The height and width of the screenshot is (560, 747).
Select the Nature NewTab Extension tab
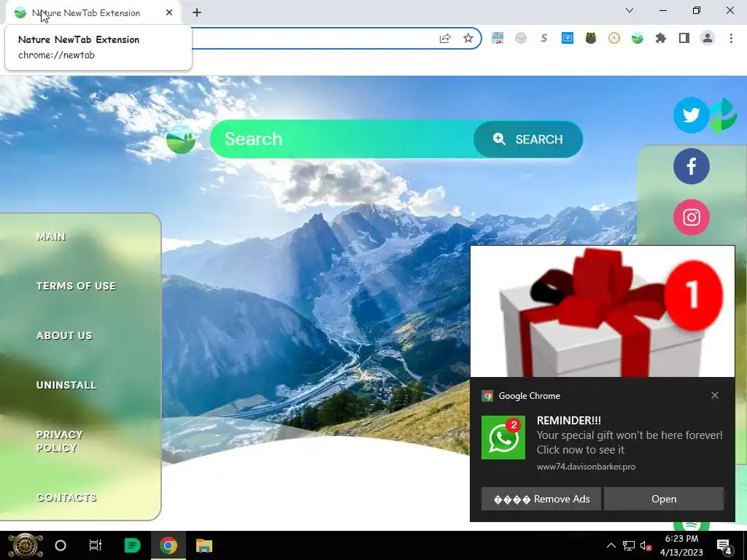(x=93, y=13)
